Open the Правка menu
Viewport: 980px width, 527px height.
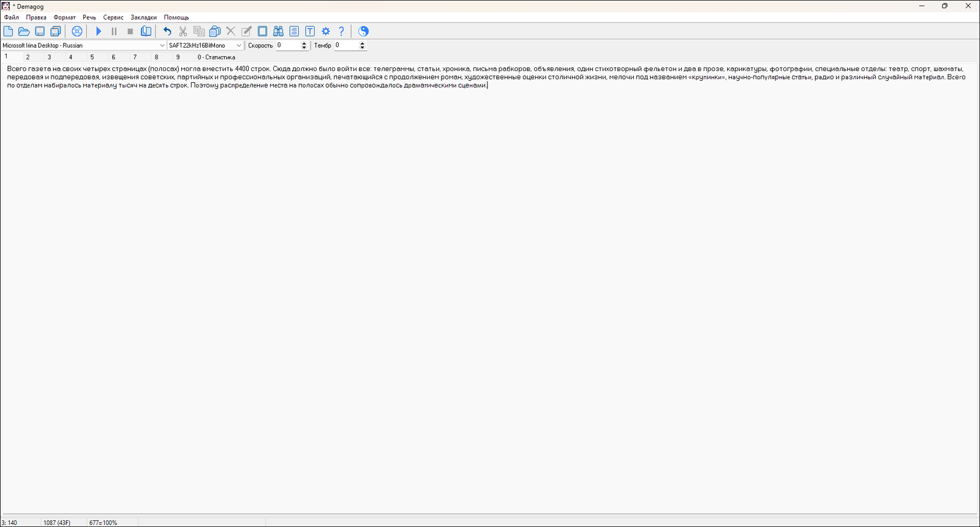[x=36, y=17]
